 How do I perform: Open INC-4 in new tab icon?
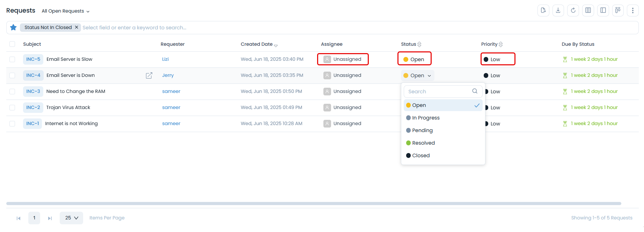(149, 75)
